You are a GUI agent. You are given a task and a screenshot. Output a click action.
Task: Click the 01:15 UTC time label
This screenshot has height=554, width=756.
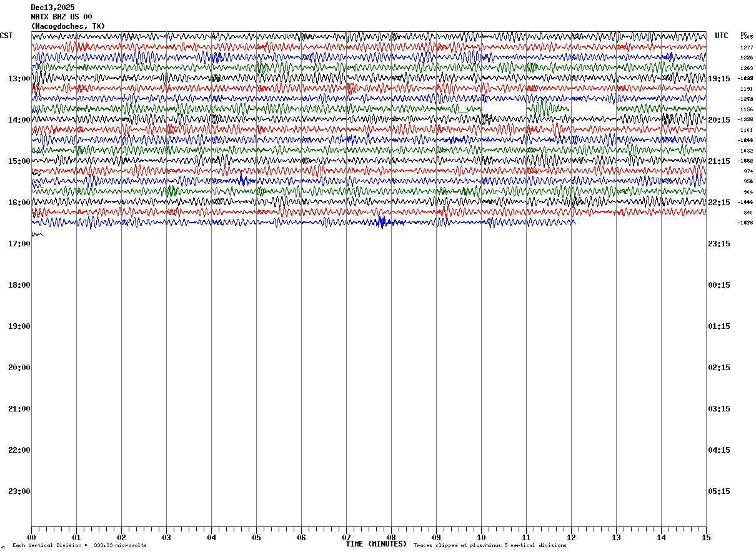point(719,326)
